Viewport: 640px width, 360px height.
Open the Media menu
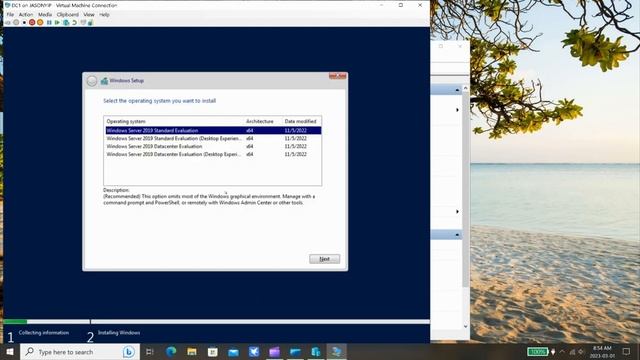click(45, 14)
